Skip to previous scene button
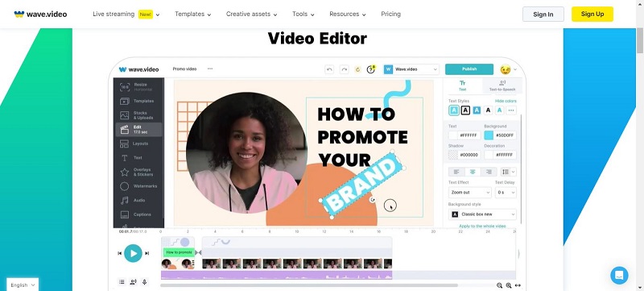This screenshot has width=644, height=291. point(119,253)
